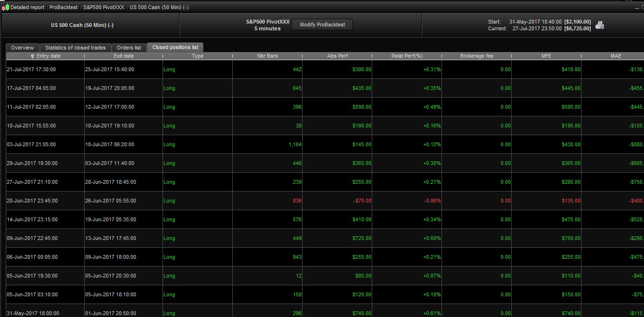Select the Closed positions list tab
Screen dimensions: 644x317
point(175,47)
